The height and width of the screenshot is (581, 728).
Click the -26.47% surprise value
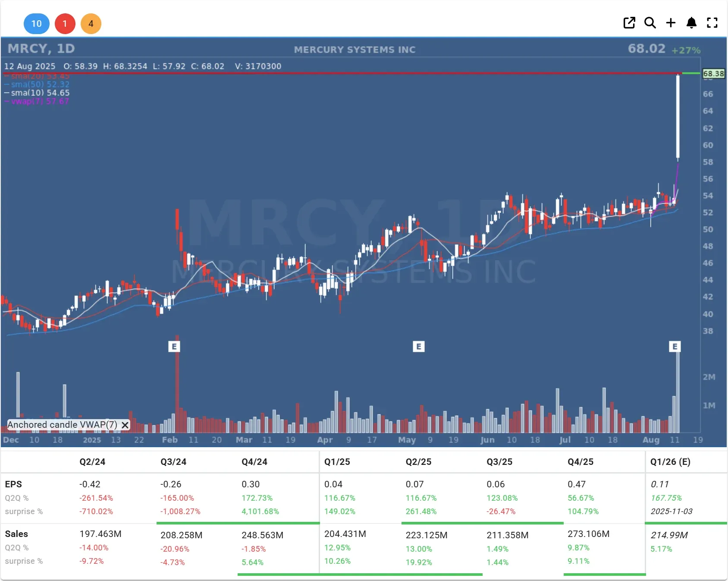[x=502, y=512]
